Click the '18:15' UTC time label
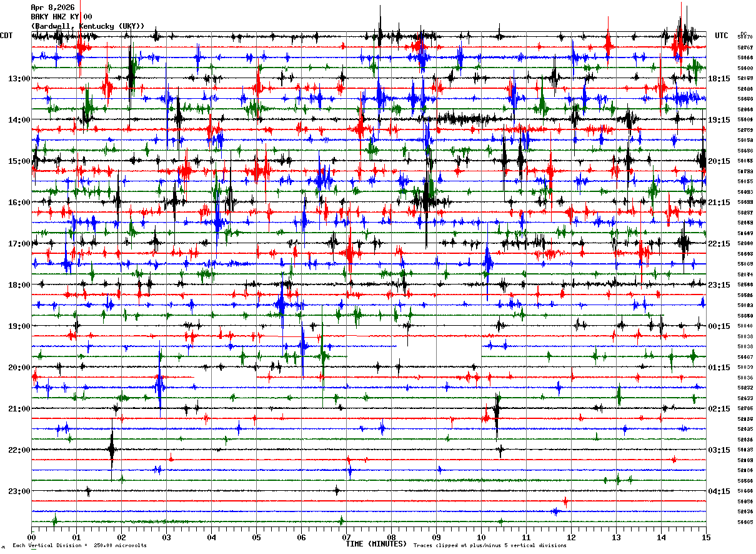Screen dimensions: 756x554 pyautogui.click(x=719, y=79)
